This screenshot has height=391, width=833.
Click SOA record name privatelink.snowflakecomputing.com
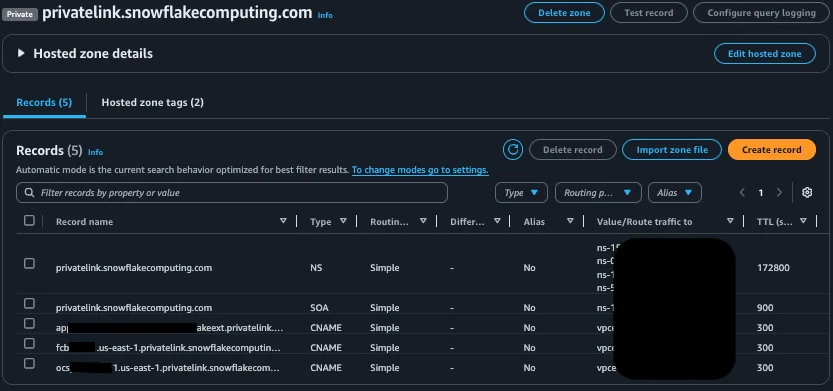134,308
